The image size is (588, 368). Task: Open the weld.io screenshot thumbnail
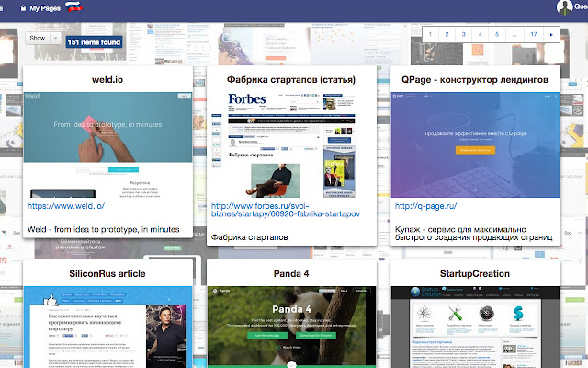click(x=107, y=145)
